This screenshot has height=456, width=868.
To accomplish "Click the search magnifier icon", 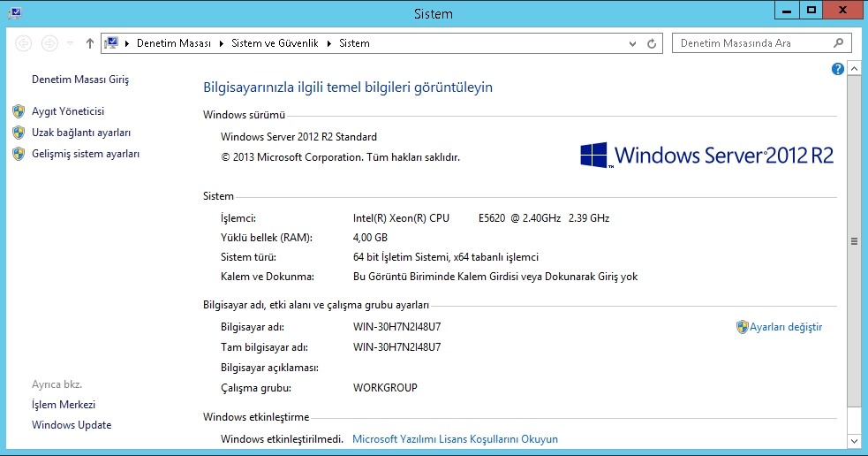I will pyautogui.click(x=839, y=42).
